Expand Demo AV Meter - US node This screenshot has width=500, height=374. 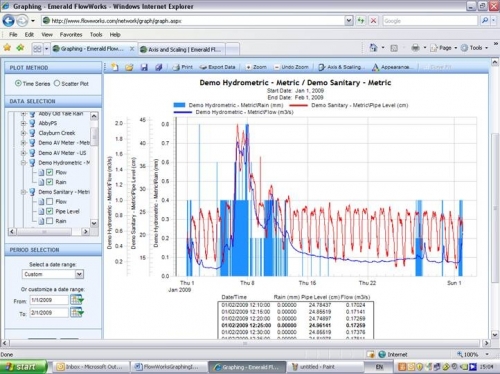pyautogui.click(x=23, y=153)
